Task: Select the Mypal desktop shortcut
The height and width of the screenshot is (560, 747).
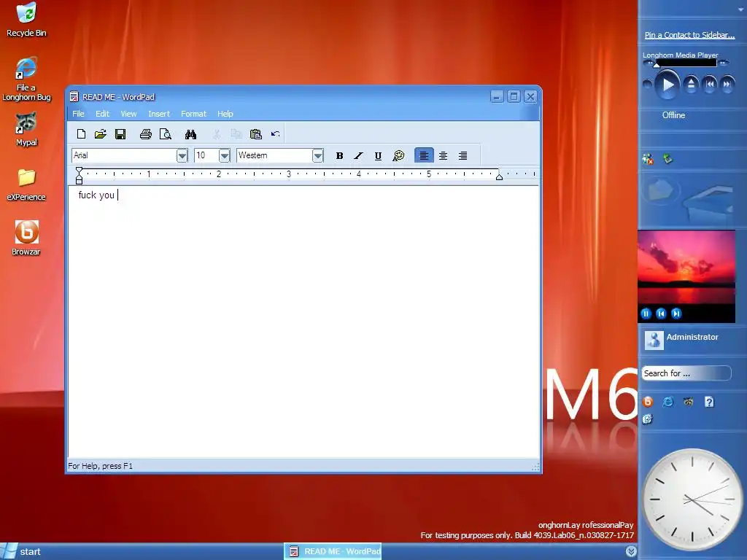Action: click(x=26, y=130)
